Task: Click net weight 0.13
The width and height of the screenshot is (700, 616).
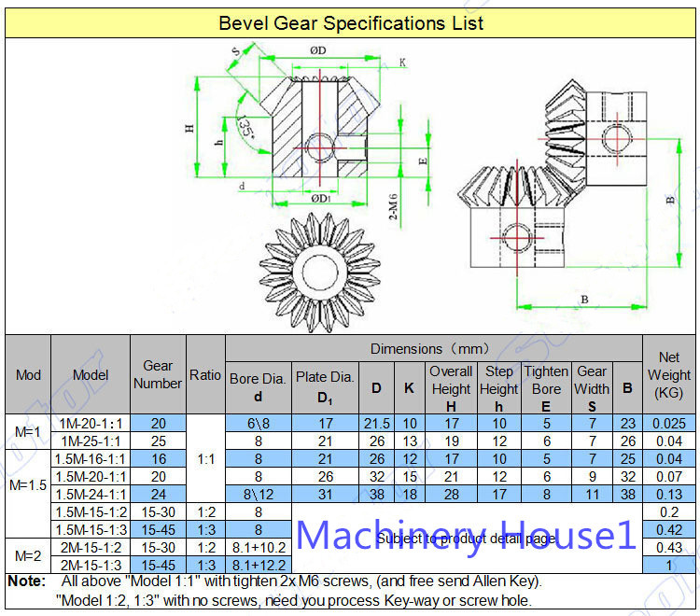Action: click(x=669, y=494)
